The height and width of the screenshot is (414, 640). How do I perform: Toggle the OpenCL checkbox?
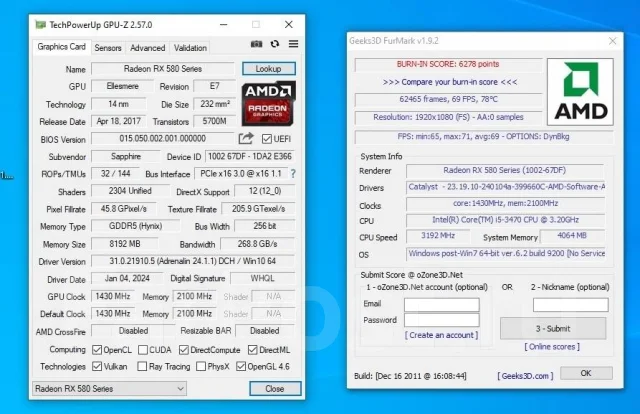point(97,350)
